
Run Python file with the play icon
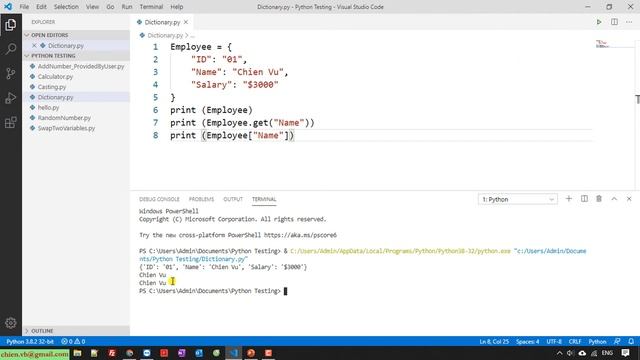(x=599, y=22)
